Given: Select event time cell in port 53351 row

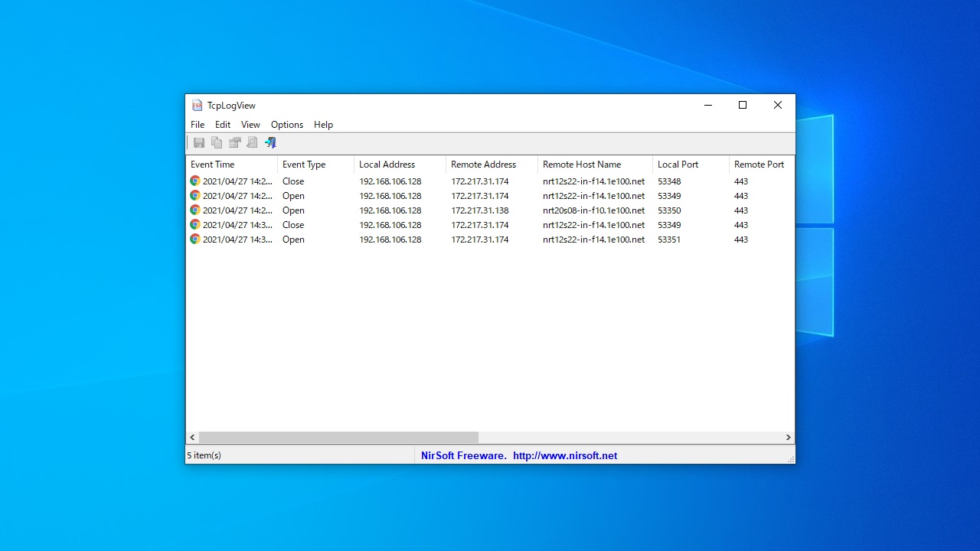Looking at the screenshot, I should pos(237,240).
